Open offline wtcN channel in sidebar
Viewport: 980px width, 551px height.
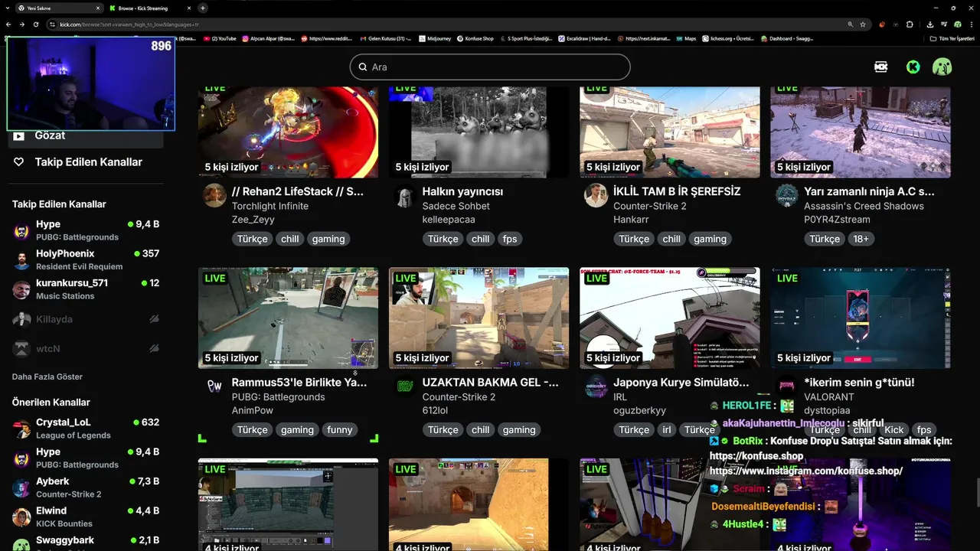click(86, 348)
